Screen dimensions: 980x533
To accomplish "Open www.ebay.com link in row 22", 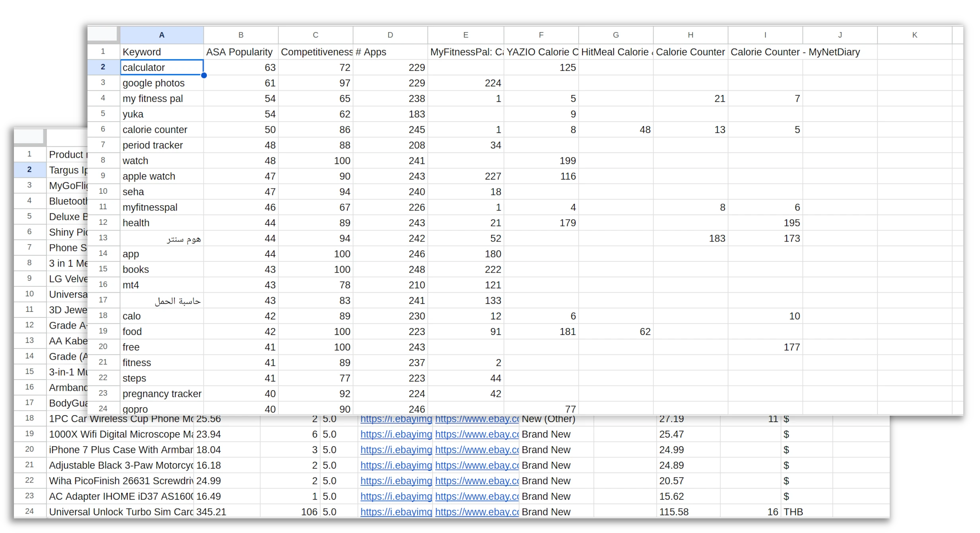I will tap(476, 481).
